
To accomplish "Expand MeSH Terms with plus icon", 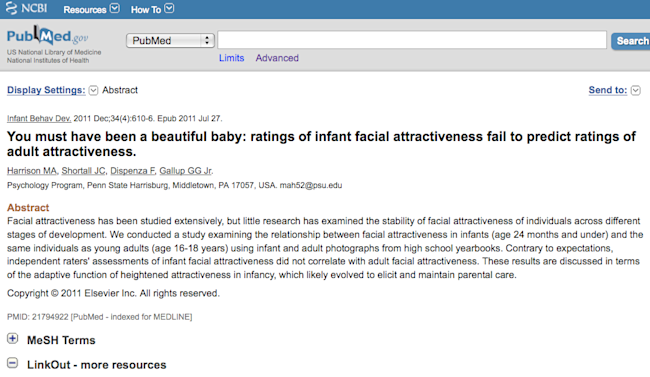I will pos(12,339).
